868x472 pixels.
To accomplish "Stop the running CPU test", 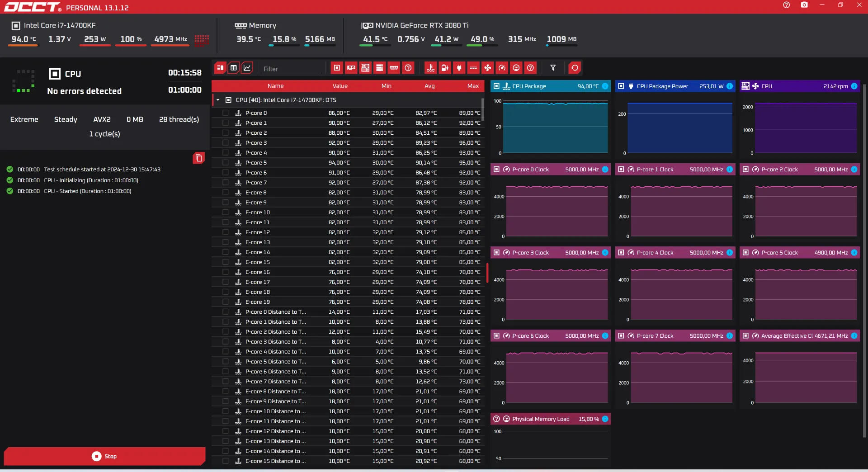I will pyautogui.click(x=104, y=456).
